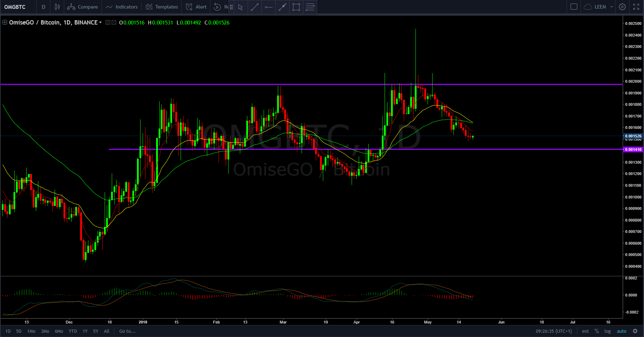Screen dimensions: 644x337
Task: Select the horizontal line tool
Action: coord(269,7)
